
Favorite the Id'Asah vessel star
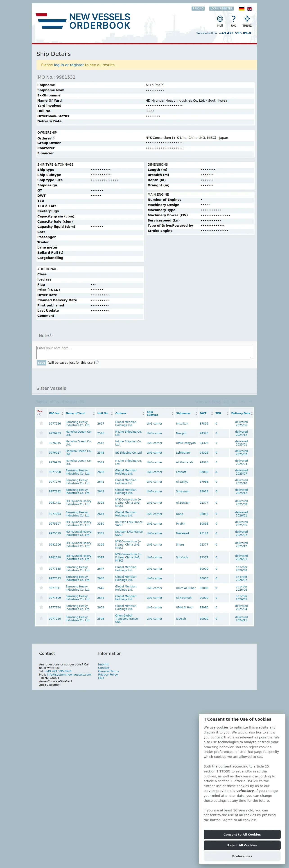[x=41, y=618]
